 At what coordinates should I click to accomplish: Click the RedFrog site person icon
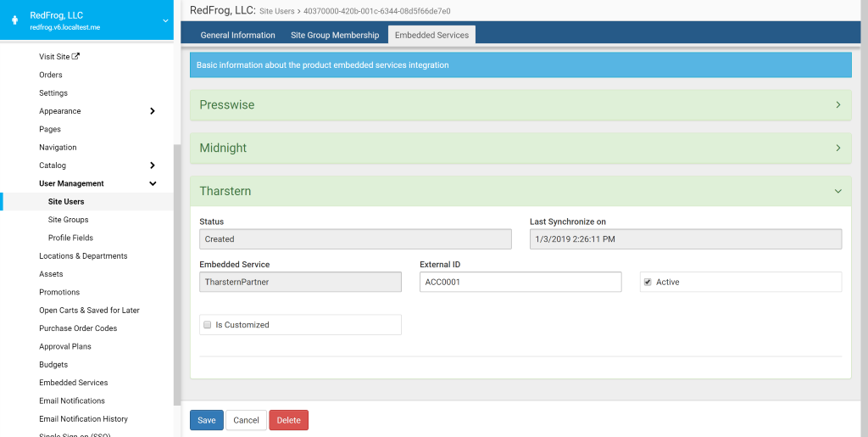coord(15,20)
